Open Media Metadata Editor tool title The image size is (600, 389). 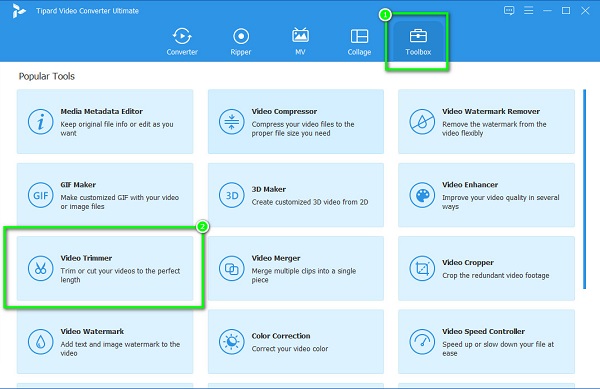click(x=101, y=111)
